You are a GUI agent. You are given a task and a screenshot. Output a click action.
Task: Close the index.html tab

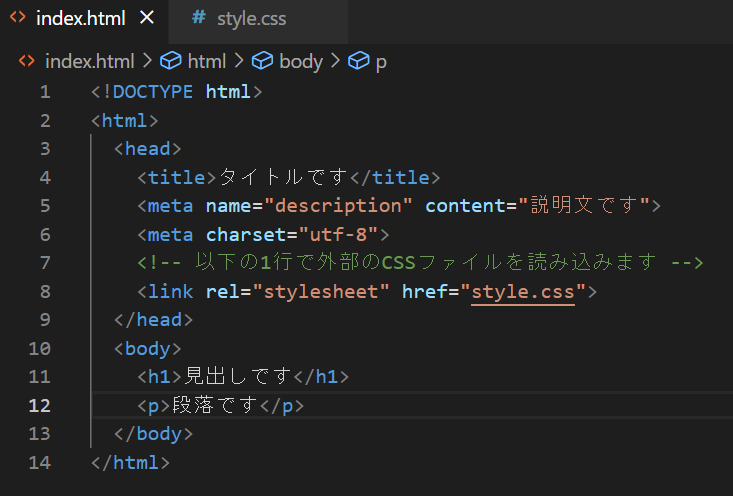pyautogui.click(x=148, y=19)
